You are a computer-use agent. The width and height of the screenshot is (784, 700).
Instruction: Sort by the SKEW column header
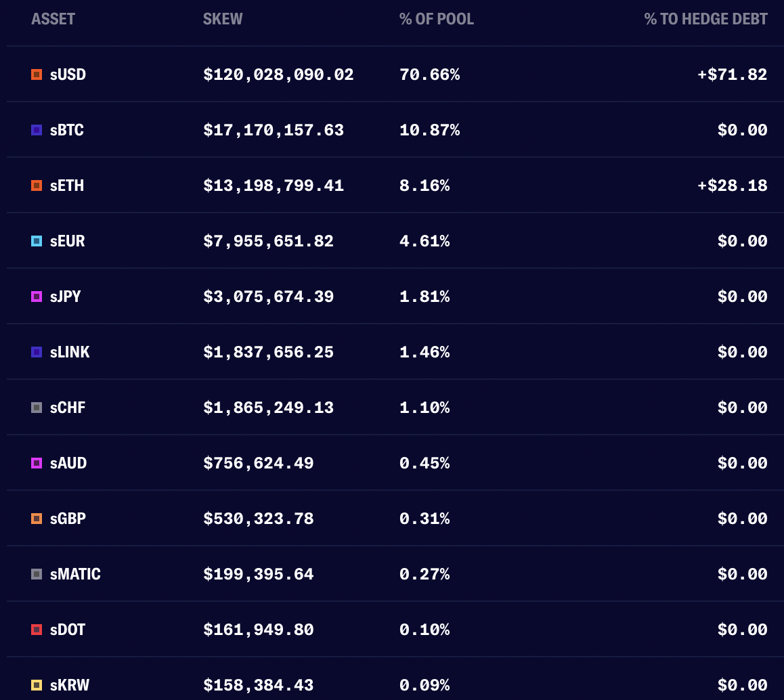(x=223, y=19)
